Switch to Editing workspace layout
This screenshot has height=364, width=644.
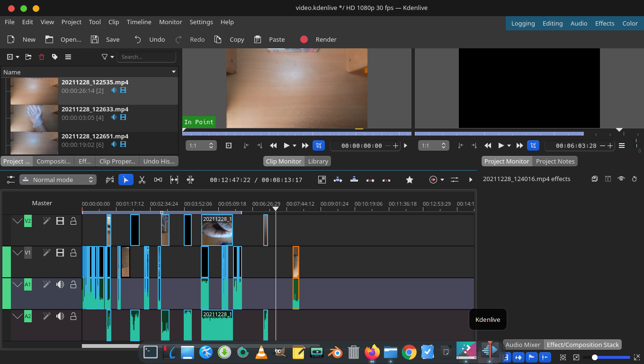(x=553, y=23)
